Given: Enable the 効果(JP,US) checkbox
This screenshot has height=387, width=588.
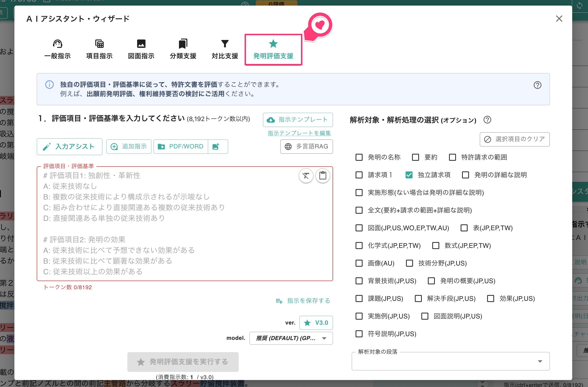Looking at the screenshot, I should tap(490, 298).
